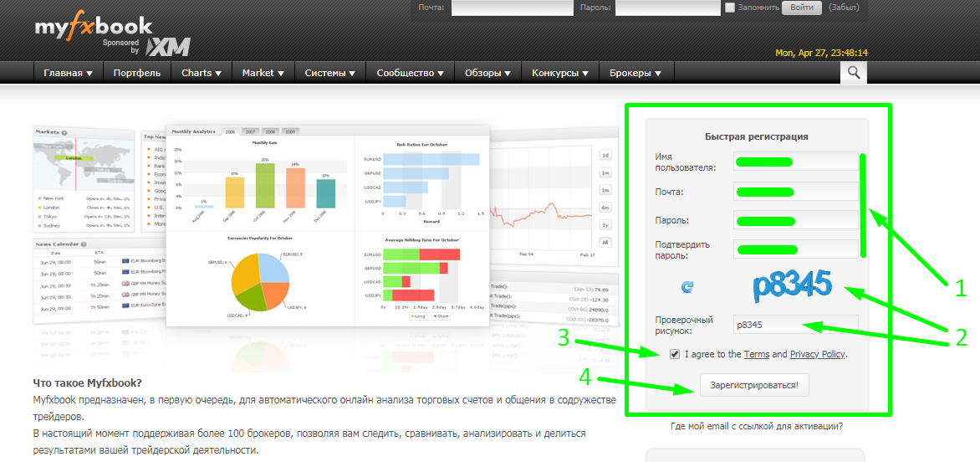980x462 pixels.
Task: Click the date and time text
Action: (821, 53)
